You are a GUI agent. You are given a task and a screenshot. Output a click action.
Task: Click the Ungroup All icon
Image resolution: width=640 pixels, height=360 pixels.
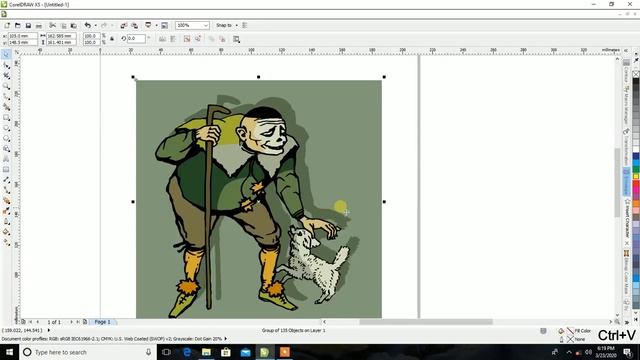pos(198,39)
